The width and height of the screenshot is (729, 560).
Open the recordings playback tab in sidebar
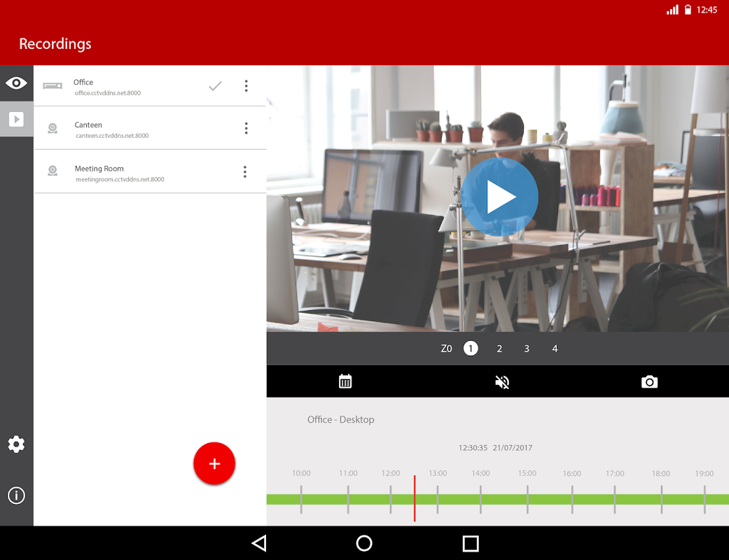(16, 120)
